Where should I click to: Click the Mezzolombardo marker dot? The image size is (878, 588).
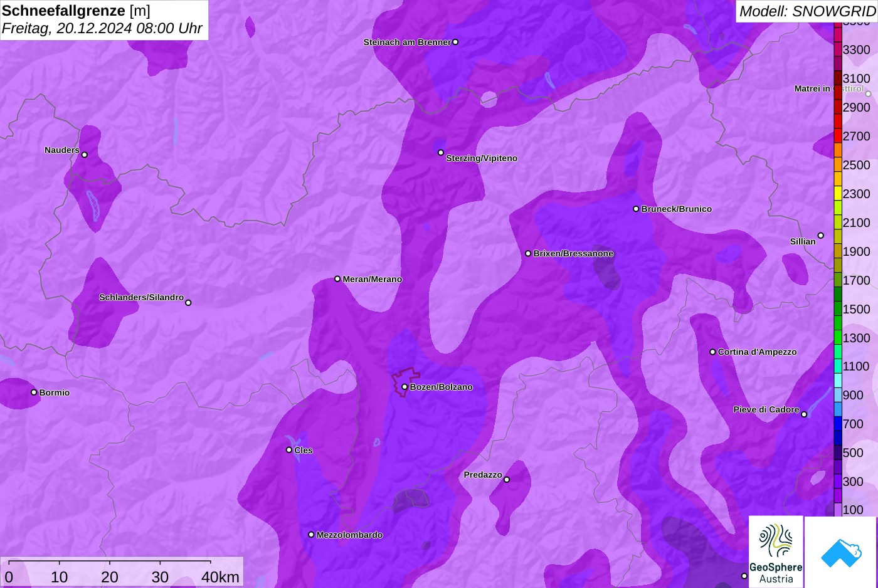point(311,535)
